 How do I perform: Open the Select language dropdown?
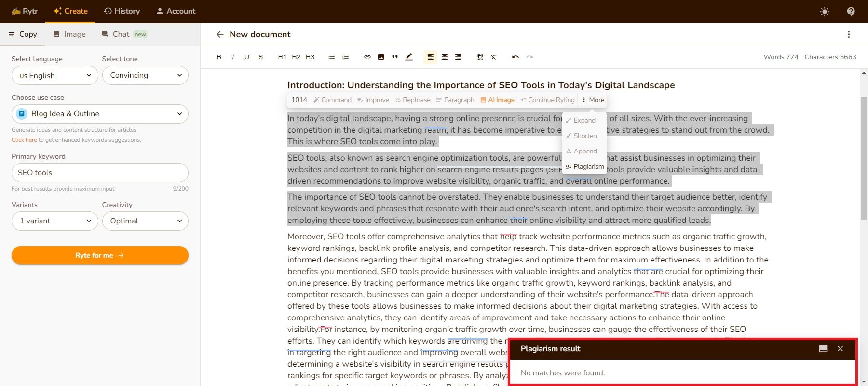point(55,75)
